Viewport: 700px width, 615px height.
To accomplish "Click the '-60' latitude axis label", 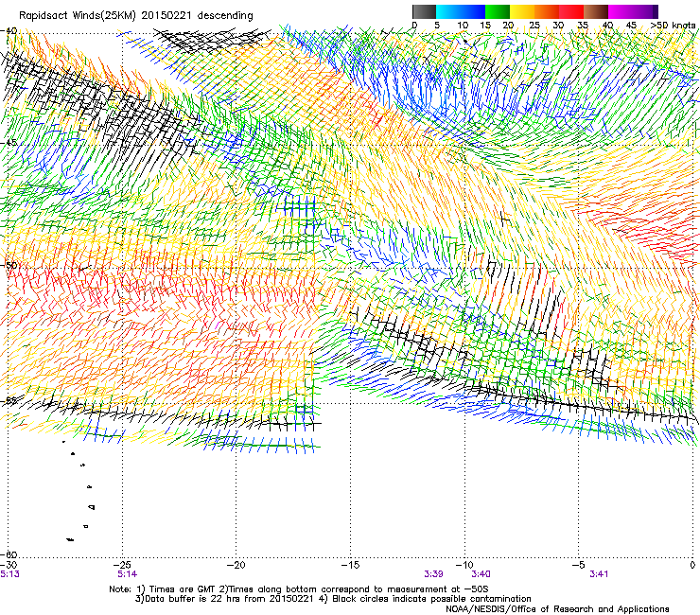I will tap(9, 554).
